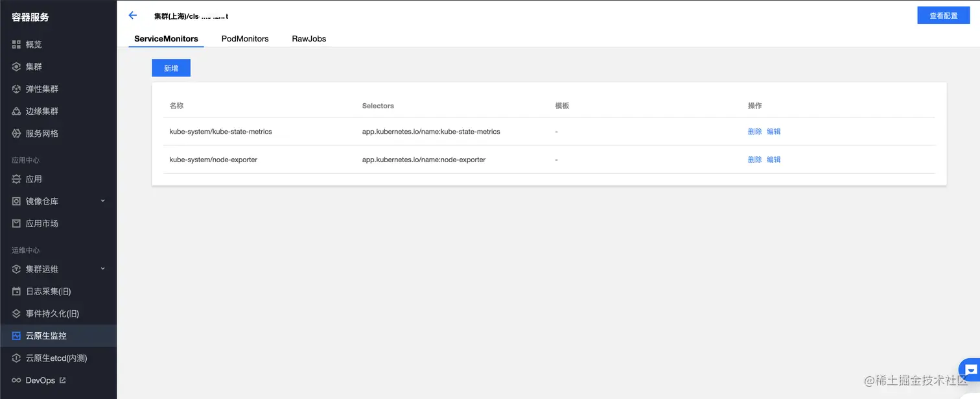Go back using the blue arrow

point(133,16)
